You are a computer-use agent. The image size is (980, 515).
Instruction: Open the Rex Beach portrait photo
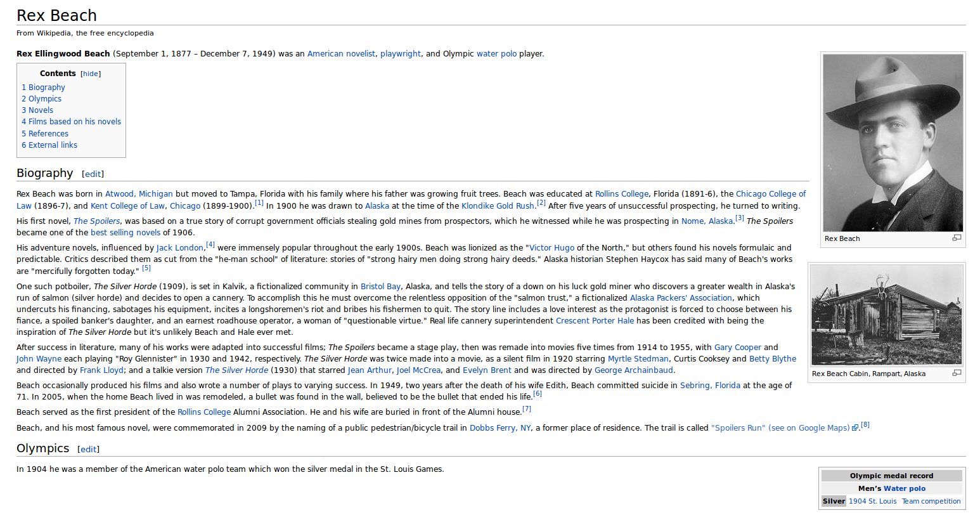coord(893,143)
